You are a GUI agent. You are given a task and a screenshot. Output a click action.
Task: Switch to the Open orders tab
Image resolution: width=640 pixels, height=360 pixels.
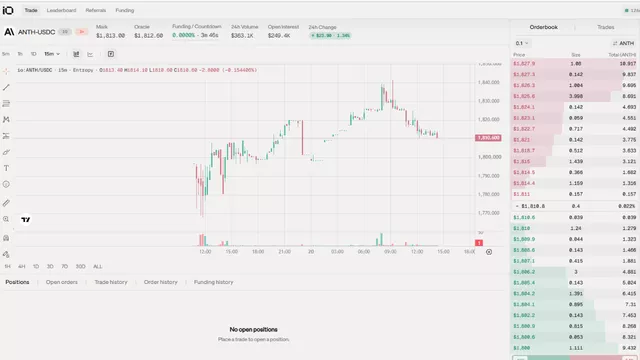[x=62, y=282]
